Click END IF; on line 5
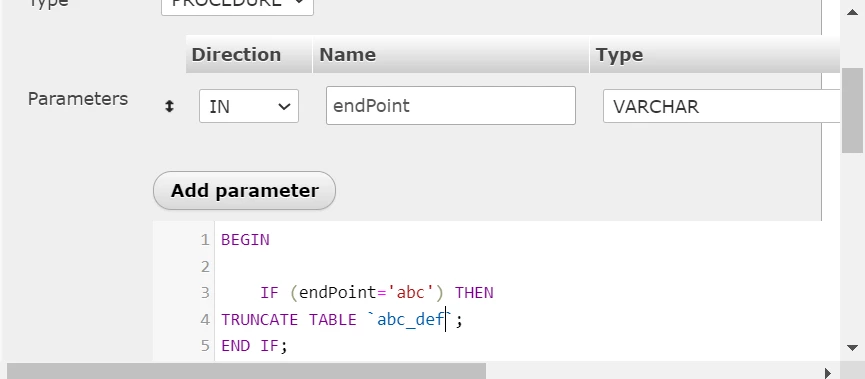This screenshot has height=379, width=865. point(254,346)
